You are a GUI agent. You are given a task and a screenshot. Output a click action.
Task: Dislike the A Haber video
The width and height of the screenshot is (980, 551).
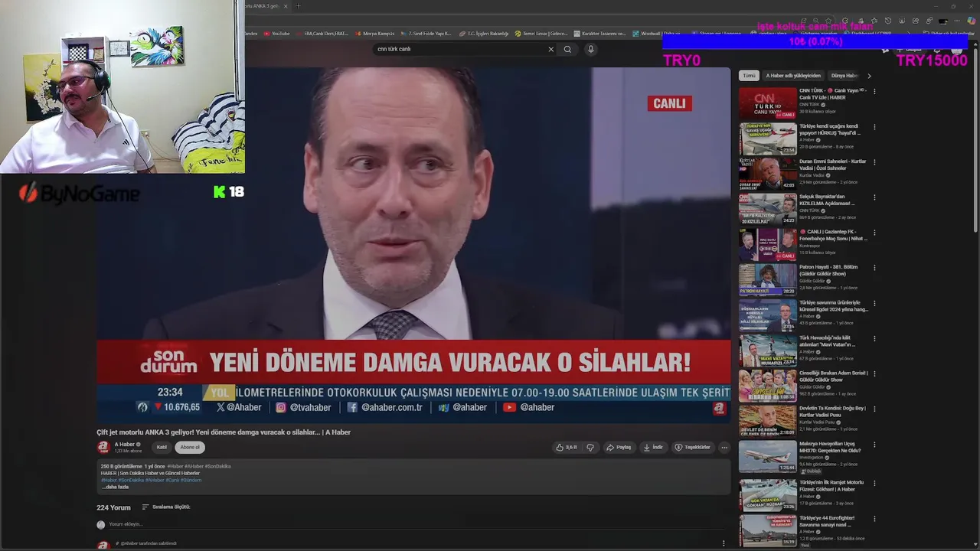click(x=590, y=448)
